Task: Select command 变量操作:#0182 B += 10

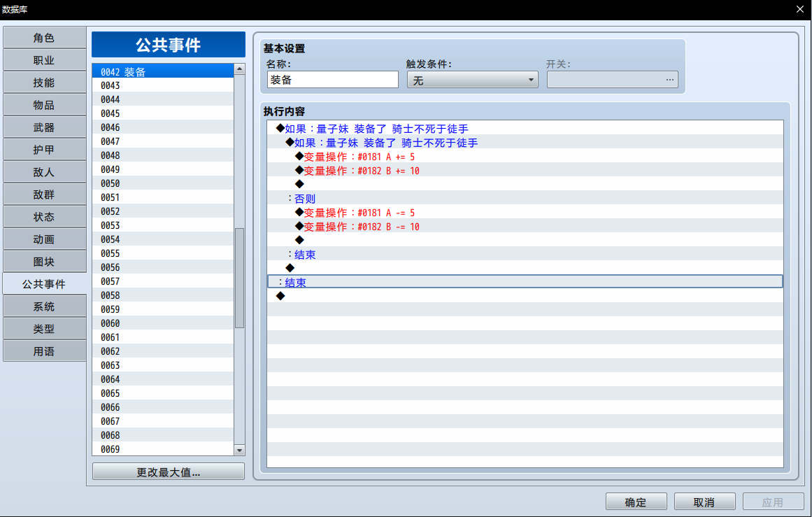Action: point(525,171)
